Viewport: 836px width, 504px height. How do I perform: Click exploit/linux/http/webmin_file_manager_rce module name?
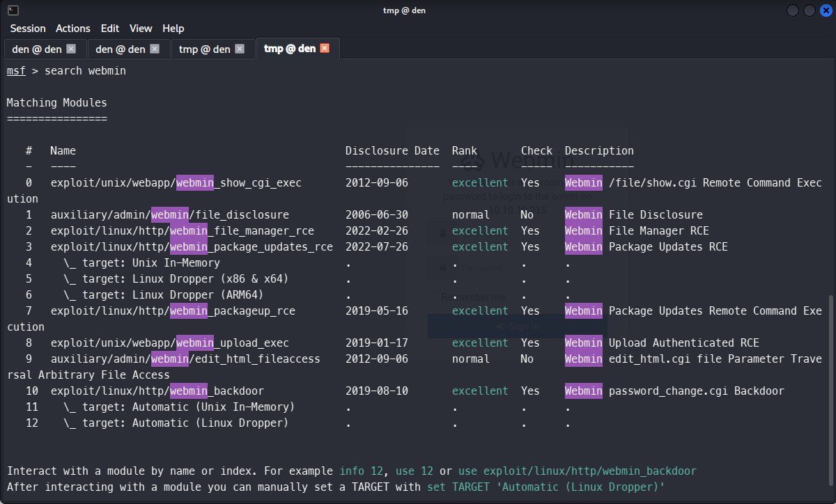point(183,231)
